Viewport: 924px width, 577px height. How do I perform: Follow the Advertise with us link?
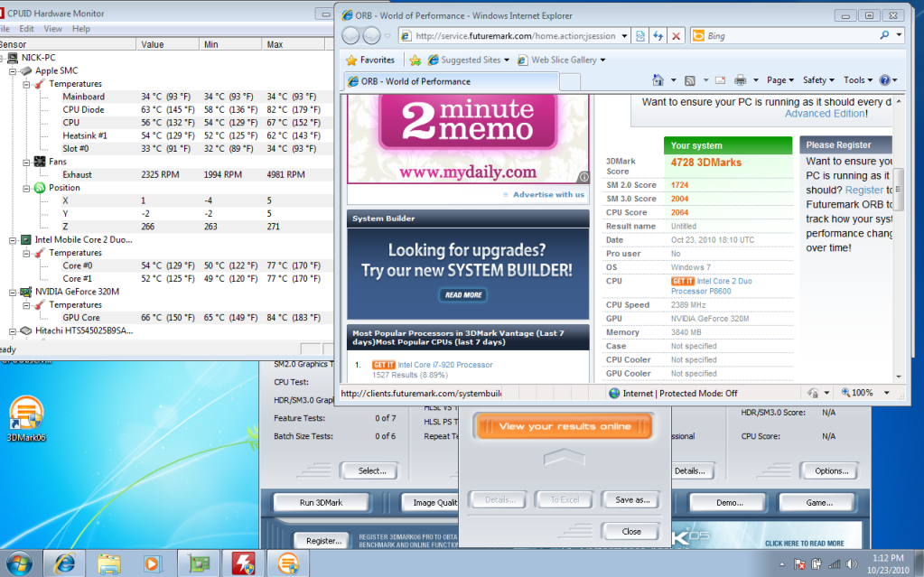[548, 194]
